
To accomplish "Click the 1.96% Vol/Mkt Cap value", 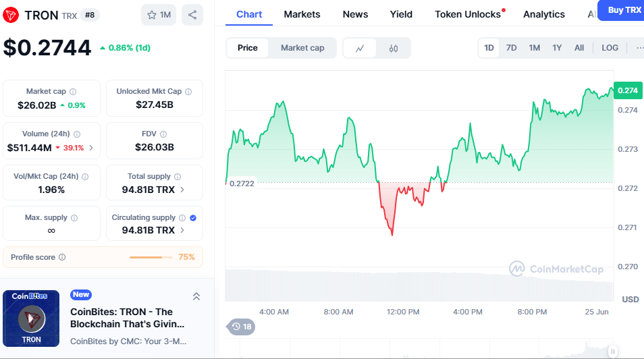I will click(51, 190).
